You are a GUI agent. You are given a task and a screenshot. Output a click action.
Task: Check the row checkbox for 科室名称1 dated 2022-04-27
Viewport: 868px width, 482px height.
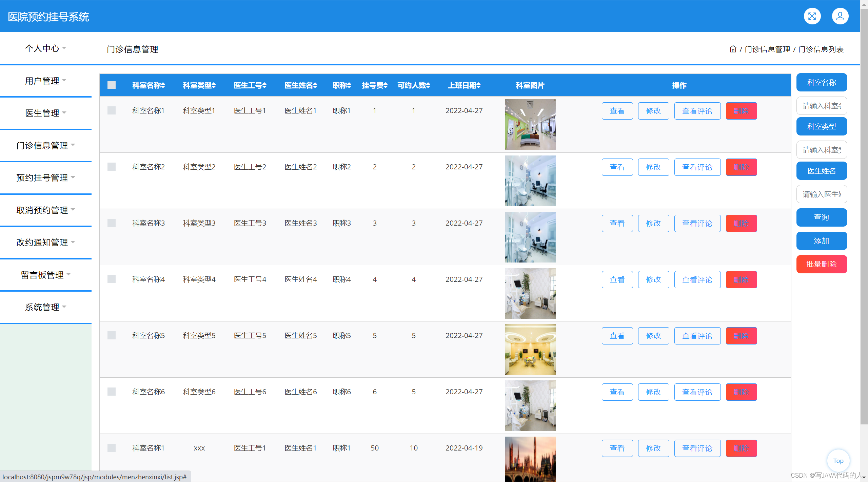click(x=112, y=110)
